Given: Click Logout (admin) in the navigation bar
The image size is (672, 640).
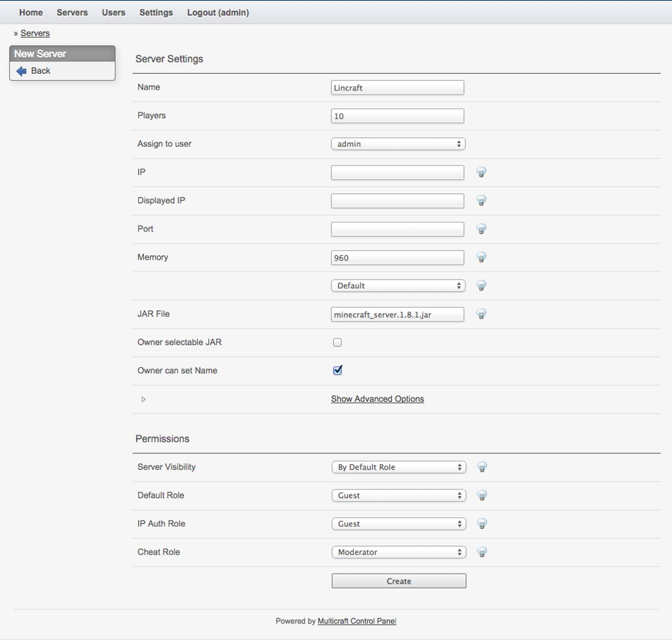Looking at the screenshot, I should click(x=218, y=13).
